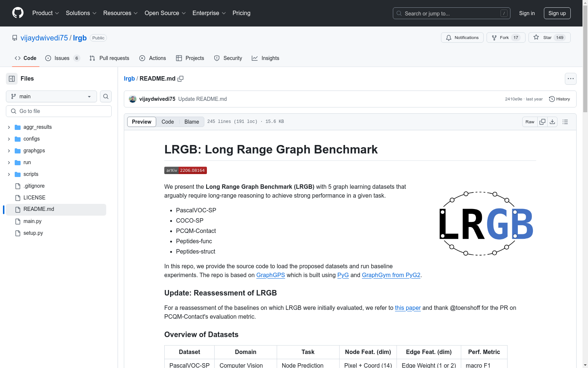588x368 pixels.
Task: Click the GitHub logo icon
Action: (17, 12)
